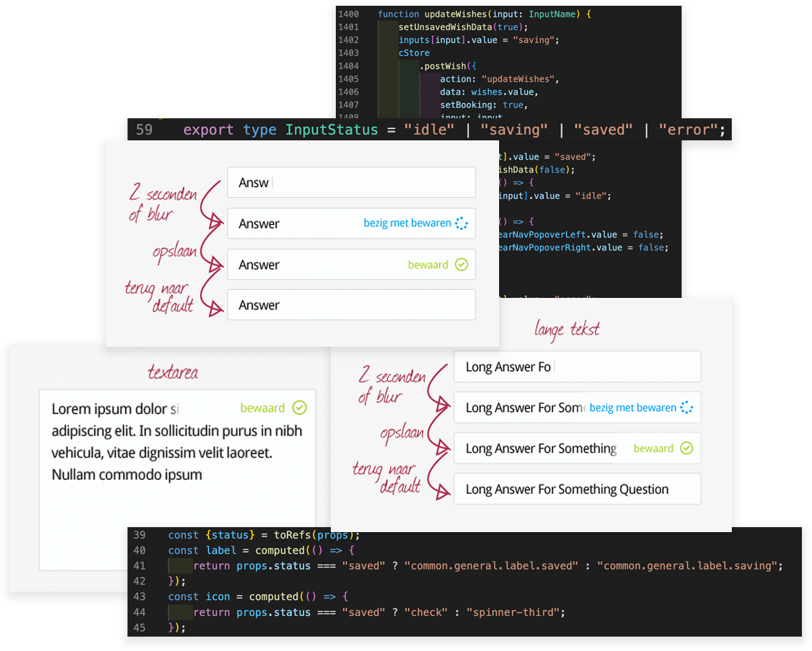Click the "spinner-third" string on line 44
This screenshot has width=812, height=651.
513,612
